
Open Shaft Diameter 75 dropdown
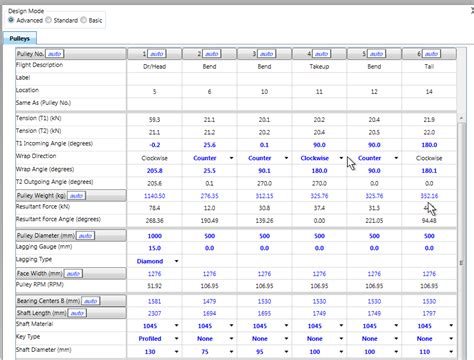coord(231,351)
